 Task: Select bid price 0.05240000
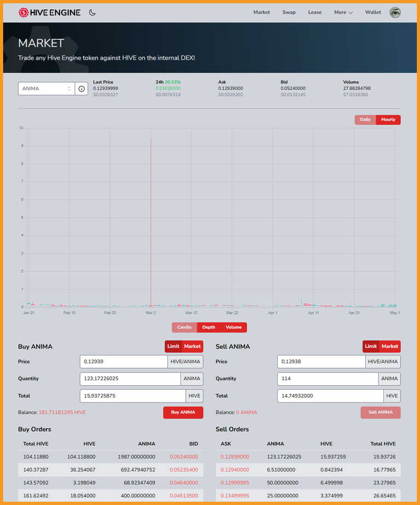pos(184,457)
